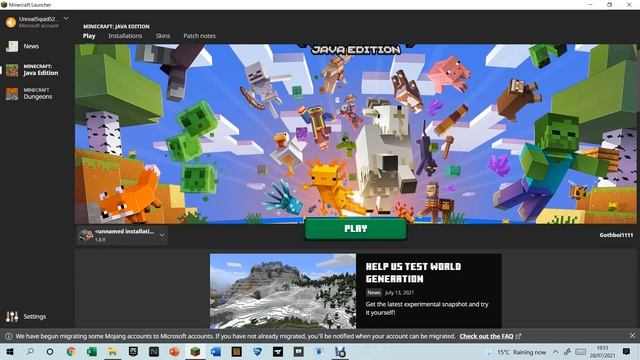Screen dimensions: 640x360
Task: Click the Java Edition banner artwork
Action: 356,134
